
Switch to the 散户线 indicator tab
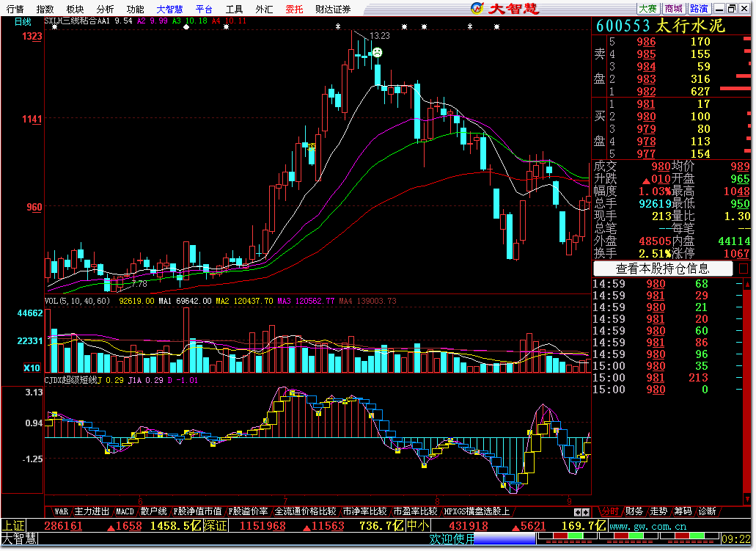154,511
